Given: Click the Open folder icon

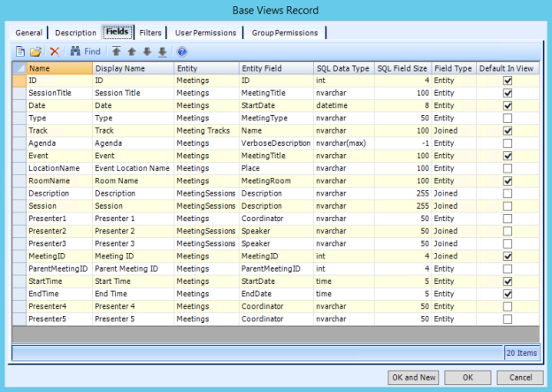Looking at the screenshot, I should click(x=35, y=52).
